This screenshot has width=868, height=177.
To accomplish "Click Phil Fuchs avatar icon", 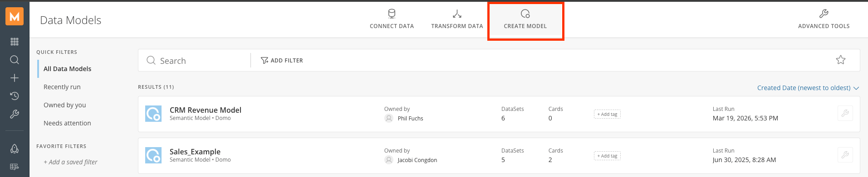I will tap(389, 118).
